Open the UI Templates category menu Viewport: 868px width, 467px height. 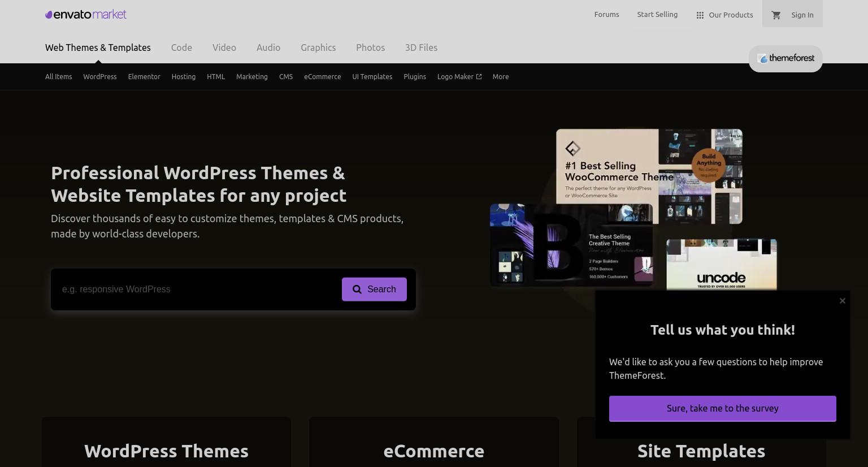pos(372,76)
